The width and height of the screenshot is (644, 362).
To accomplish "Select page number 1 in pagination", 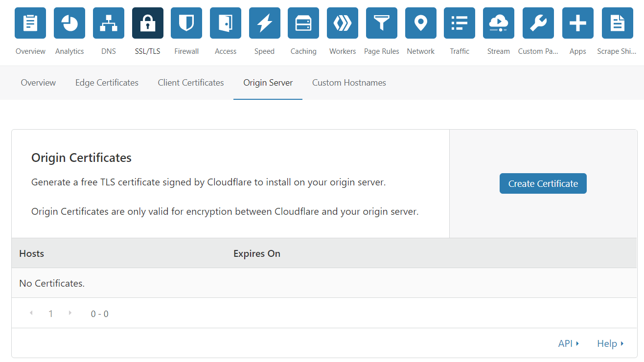I will [50, 314].
